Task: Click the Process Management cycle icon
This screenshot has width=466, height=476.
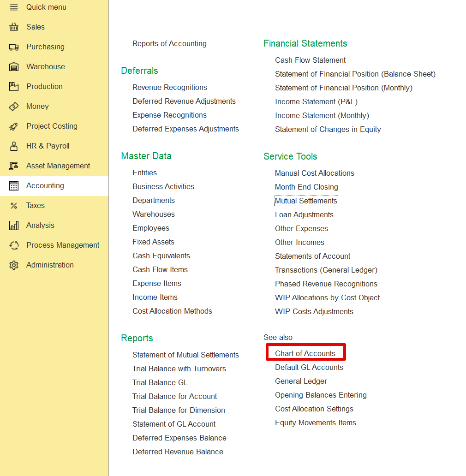Action: (14, 245)
